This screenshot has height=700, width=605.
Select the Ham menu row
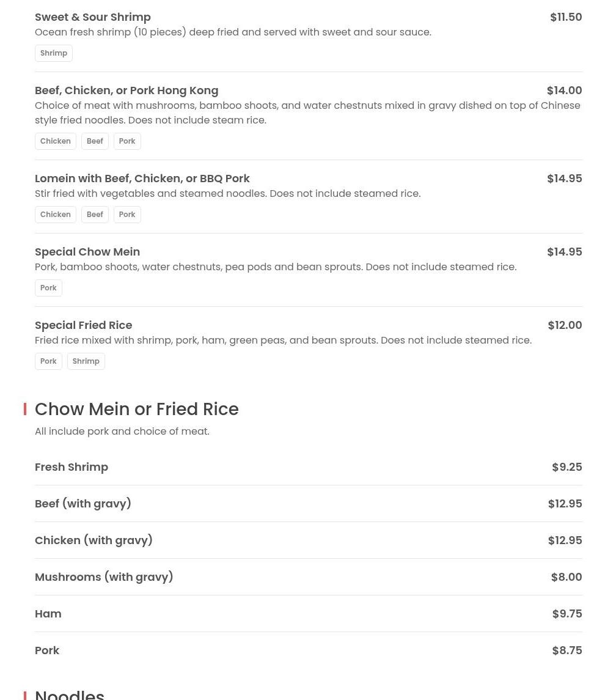tap(48, 614)
